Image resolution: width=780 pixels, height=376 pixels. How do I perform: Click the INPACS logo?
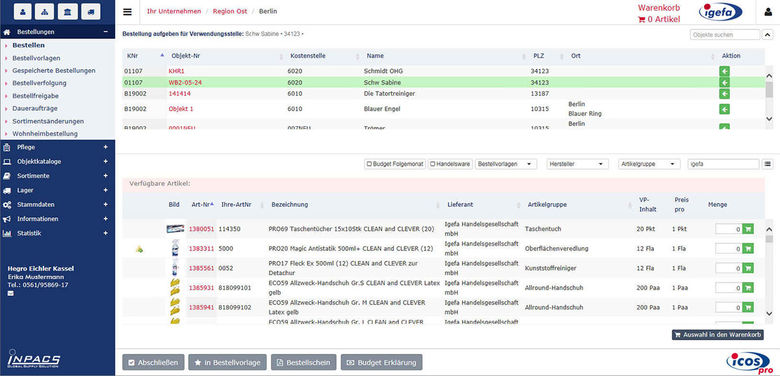pyautogui.click(x=34, y=358)
